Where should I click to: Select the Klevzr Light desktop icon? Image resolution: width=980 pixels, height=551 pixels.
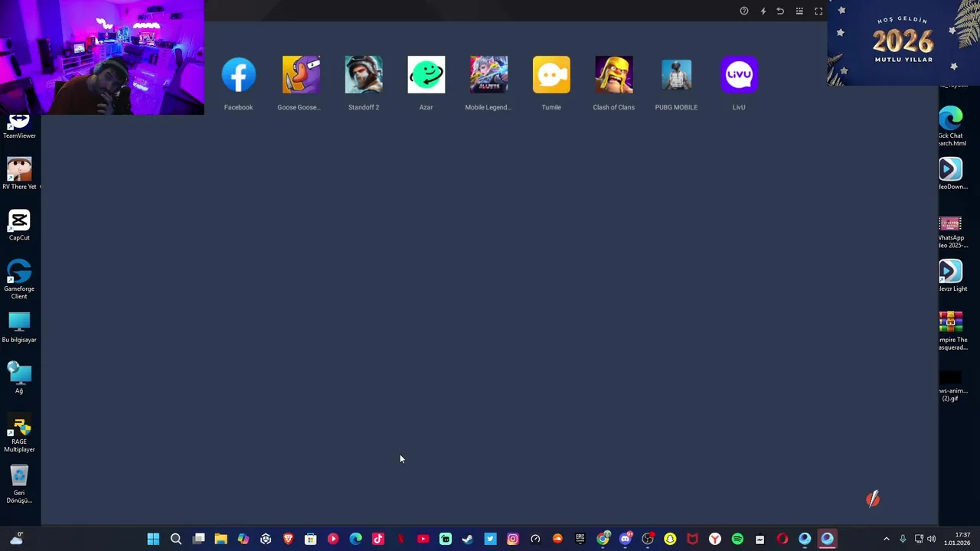coord(951,275)
